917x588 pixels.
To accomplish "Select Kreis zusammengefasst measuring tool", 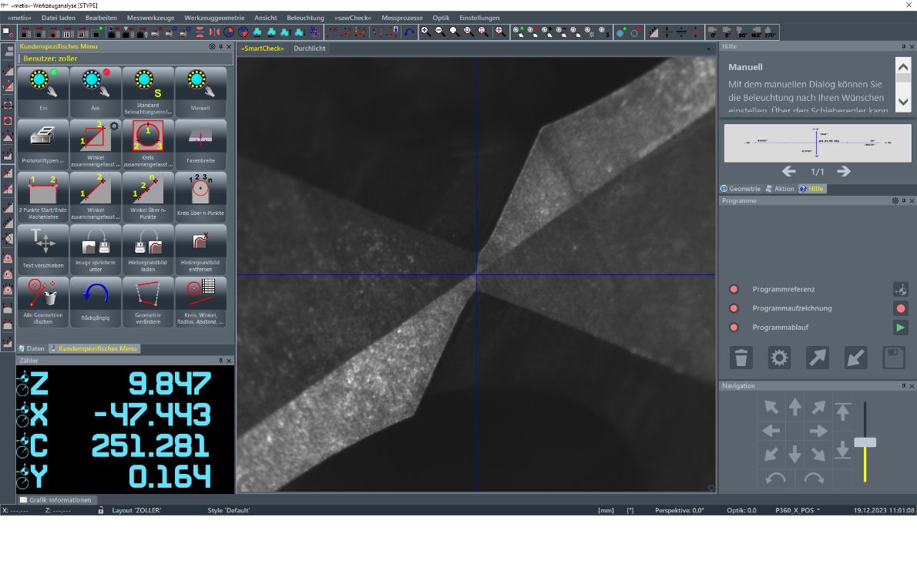I will (x=148, y=144).
